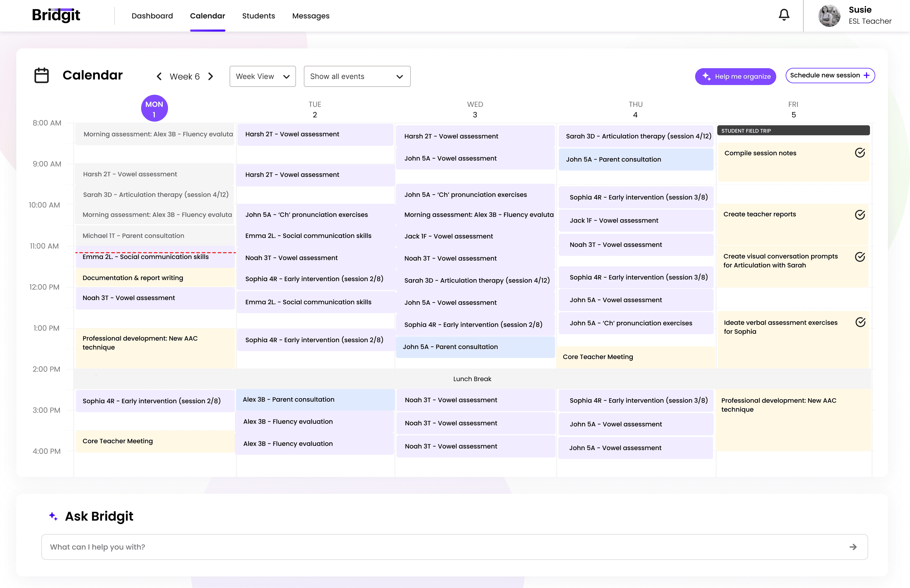Open Monday Professional development New AAC technique
This screenshot has width=910, height=588.
155,348
